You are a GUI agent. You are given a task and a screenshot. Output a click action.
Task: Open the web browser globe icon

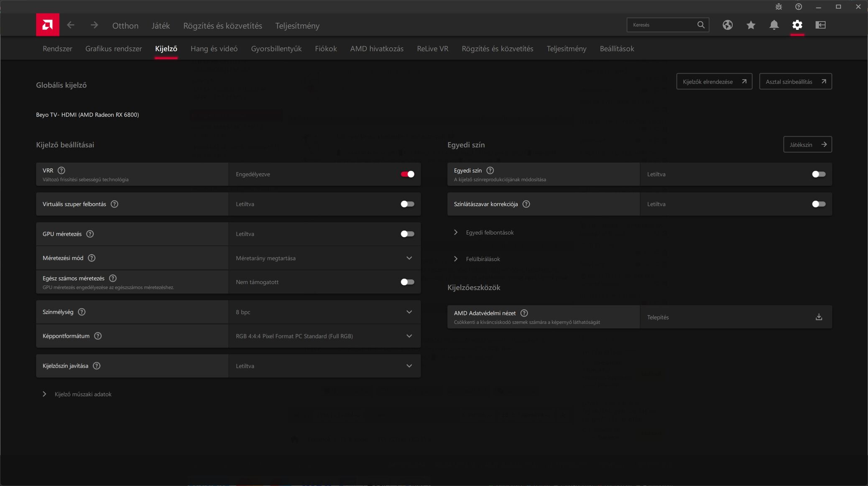pyautogui.click(x=728, y=25)
